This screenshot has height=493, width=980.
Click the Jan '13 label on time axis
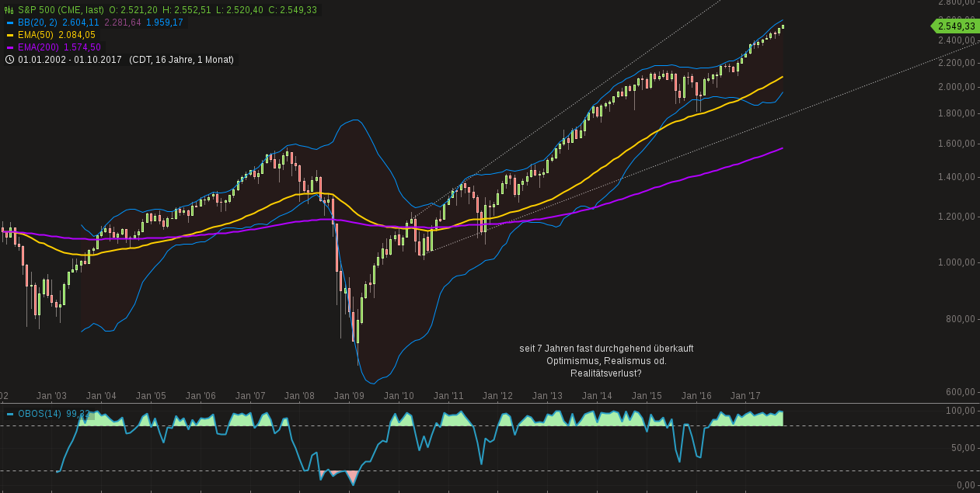tap(547, 395)
